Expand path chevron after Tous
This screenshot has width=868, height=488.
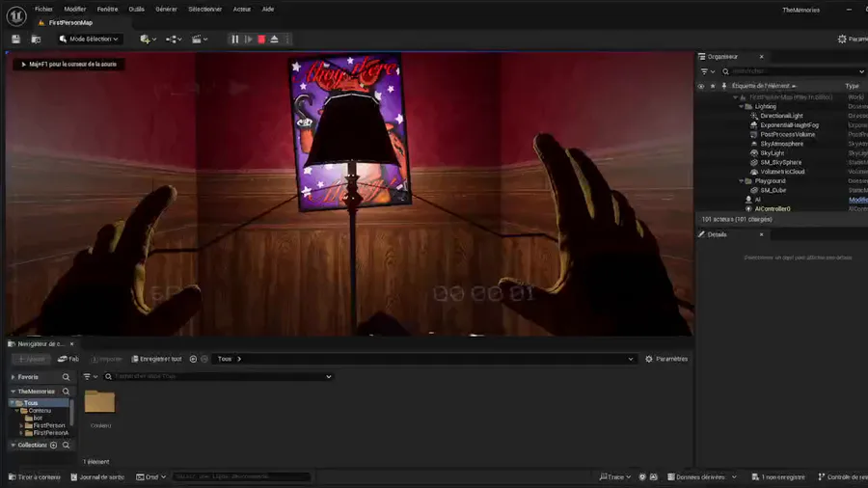(x=239, y=359)
